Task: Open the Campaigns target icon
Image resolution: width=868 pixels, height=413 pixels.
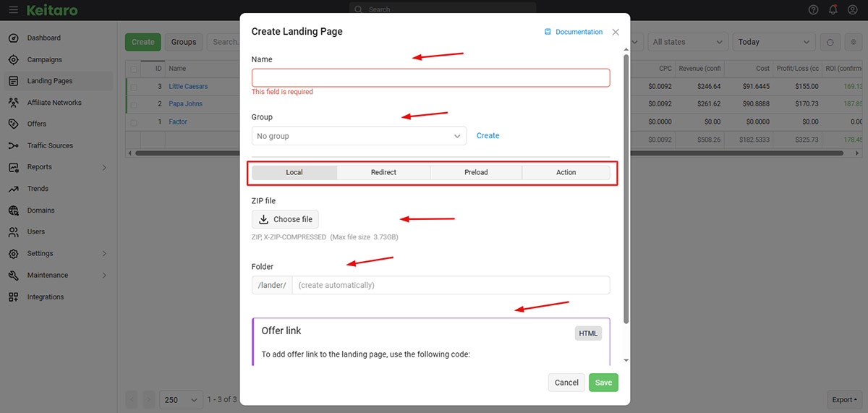Action: pyautogui.click(x=14, y=60)
